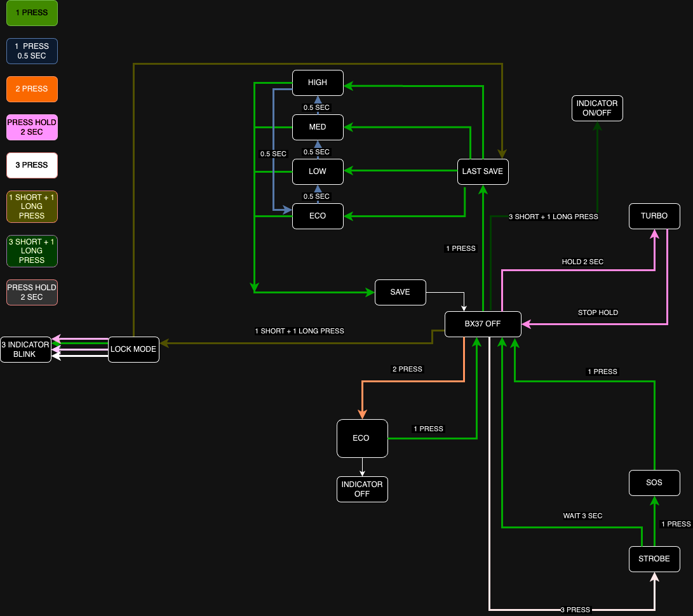The height and width of the screenshot is (616, 693).
Task: Click the white "3 PRESS" legend box
Action: [32, 165]
